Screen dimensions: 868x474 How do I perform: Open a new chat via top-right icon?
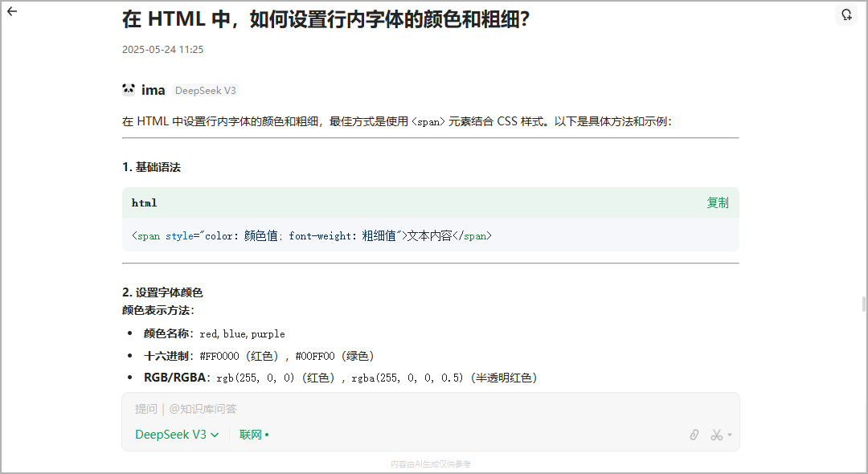click(846, 14)
